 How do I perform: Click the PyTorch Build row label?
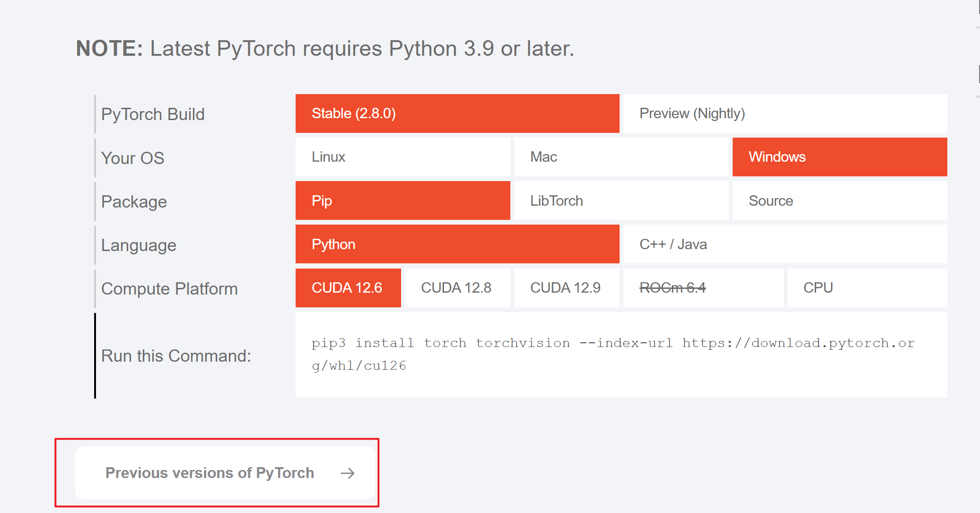(x=153, y=114)
